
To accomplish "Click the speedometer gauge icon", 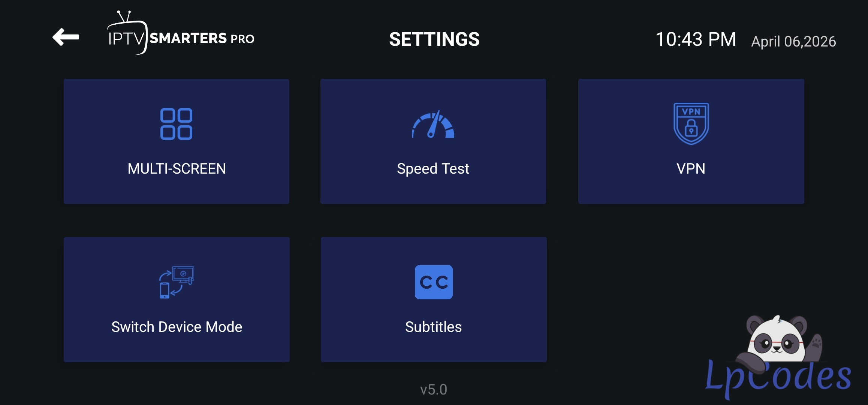I will coord(433,125).
